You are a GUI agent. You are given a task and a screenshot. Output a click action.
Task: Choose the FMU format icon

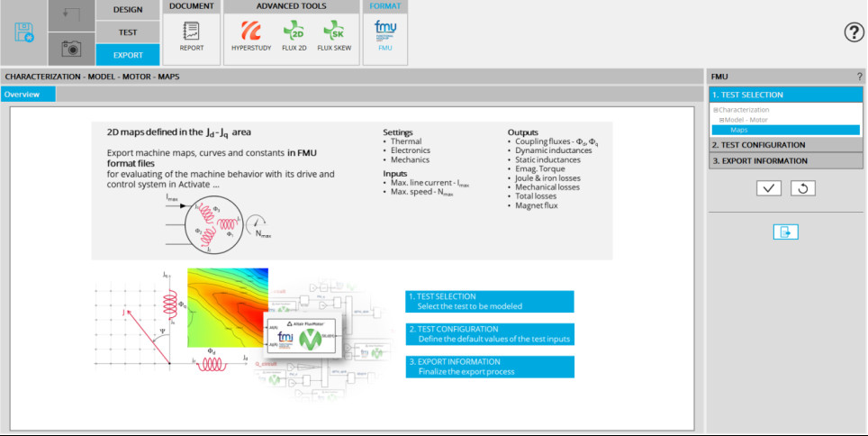coord(385,37)
